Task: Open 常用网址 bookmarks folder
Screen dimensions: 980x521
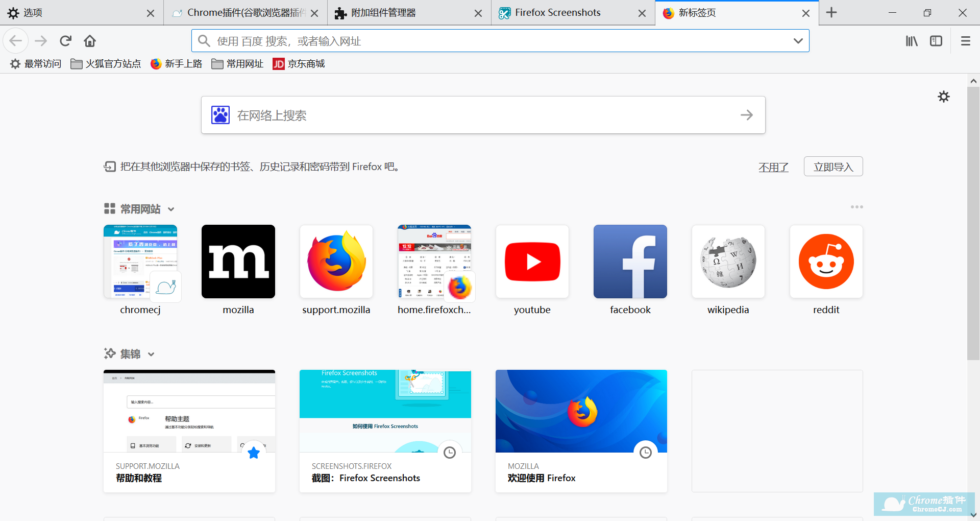Action: 237,64
